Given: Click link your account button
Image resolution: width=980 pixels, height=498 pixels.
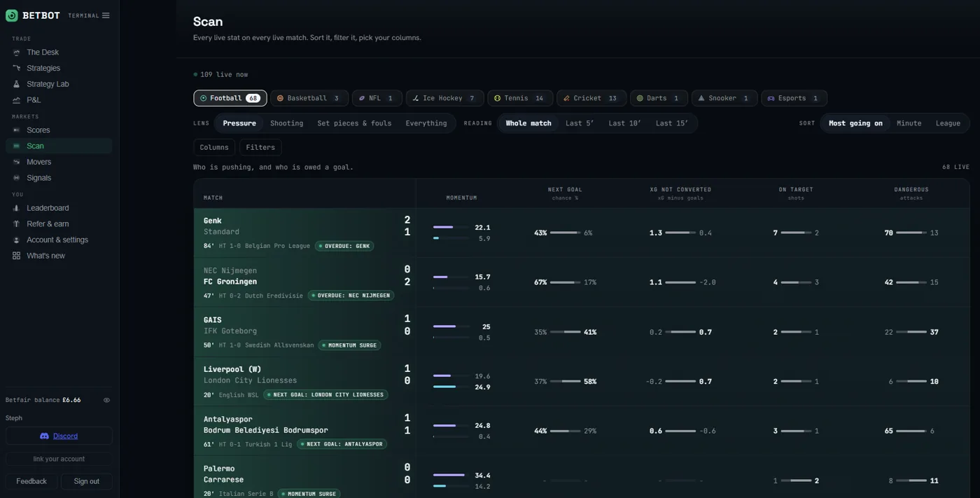Looking at the screenshot, I should point(59,459).
